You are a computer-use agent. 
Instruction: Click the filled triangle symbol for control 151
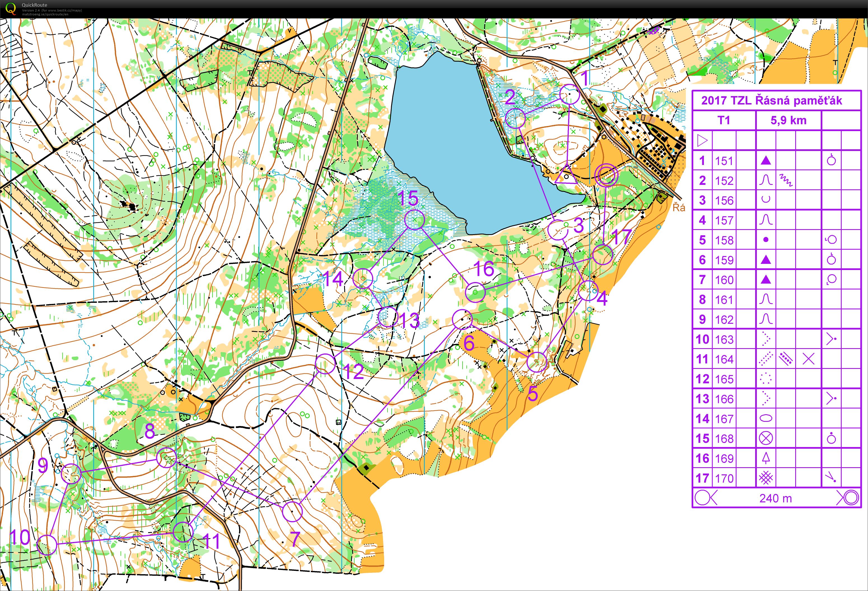pyautogui.click(x=766, y=161)
